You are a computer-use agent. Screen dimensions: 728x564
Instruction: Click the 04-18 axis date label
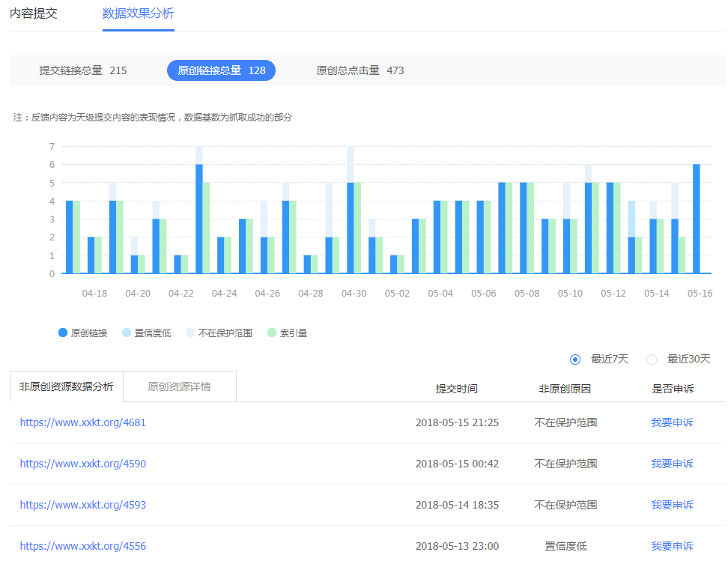94,294
